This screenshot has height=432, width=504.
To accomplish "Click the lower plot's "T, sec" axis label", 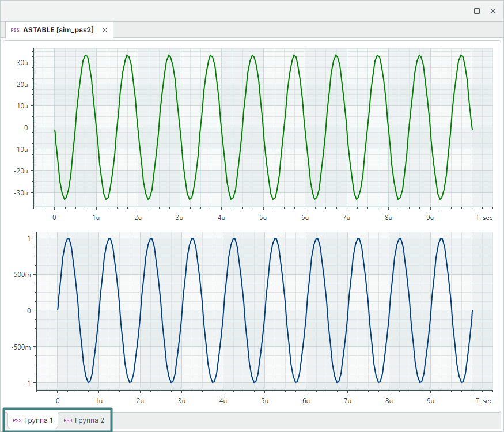I will [484, 401].
